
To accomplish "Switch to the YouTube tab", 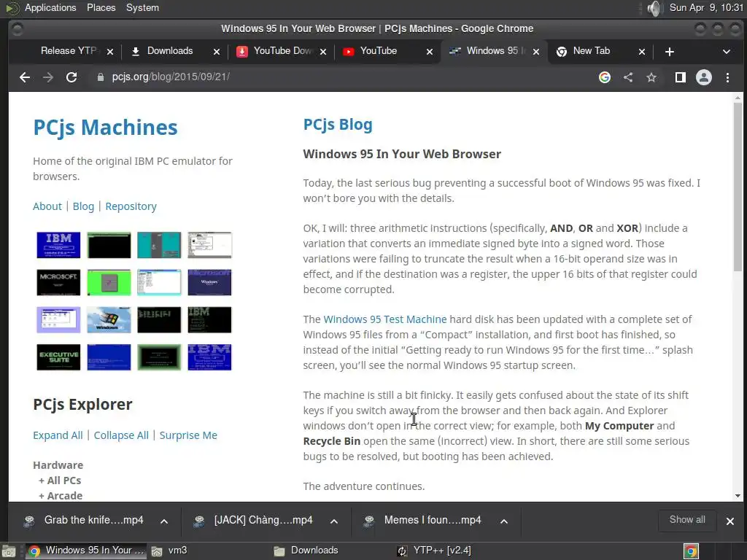I will tap(379, 51).
